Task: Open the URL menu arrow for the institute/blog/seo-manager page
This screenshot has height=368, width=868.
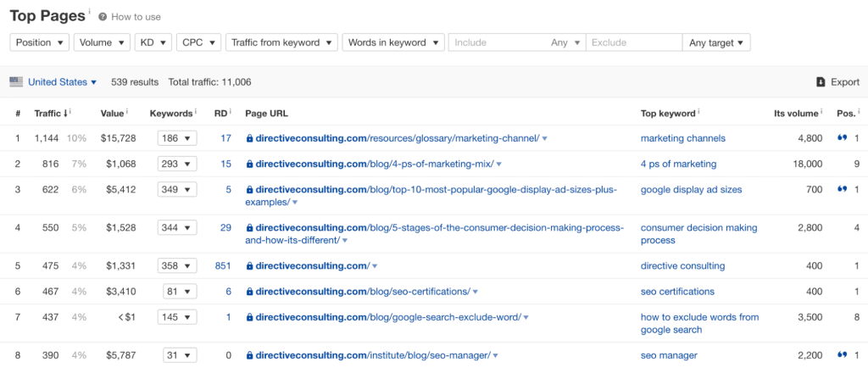Action: point(495,356)
